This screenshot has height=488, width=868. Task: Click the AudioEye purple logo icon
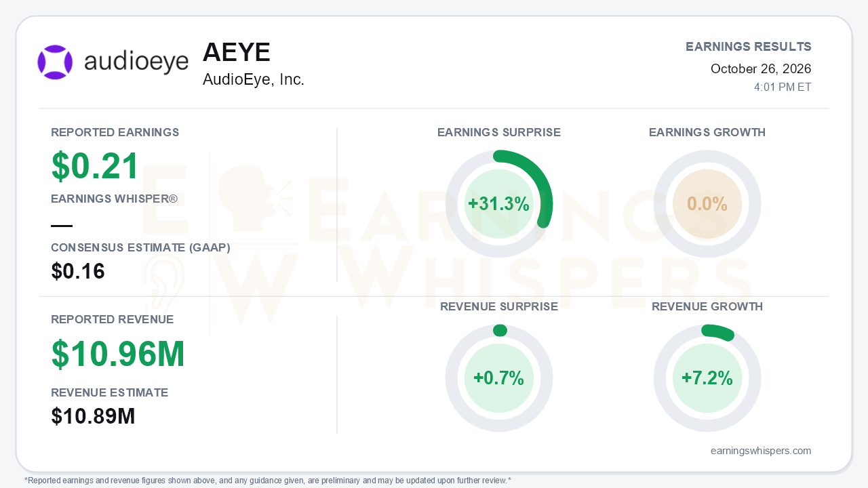point(55,62)
